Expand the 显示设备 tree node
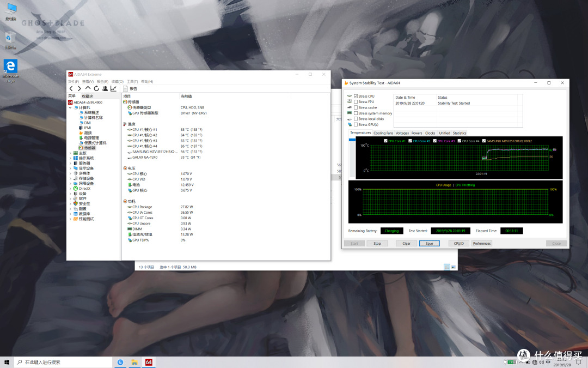The image size is (588, 368). coord(70,168)
